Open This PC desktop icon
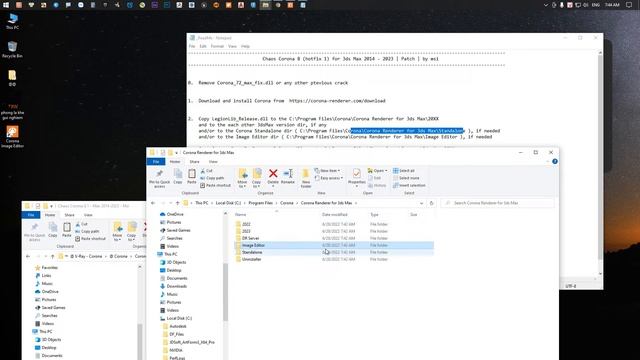The image size is (640, 360). 12,21
